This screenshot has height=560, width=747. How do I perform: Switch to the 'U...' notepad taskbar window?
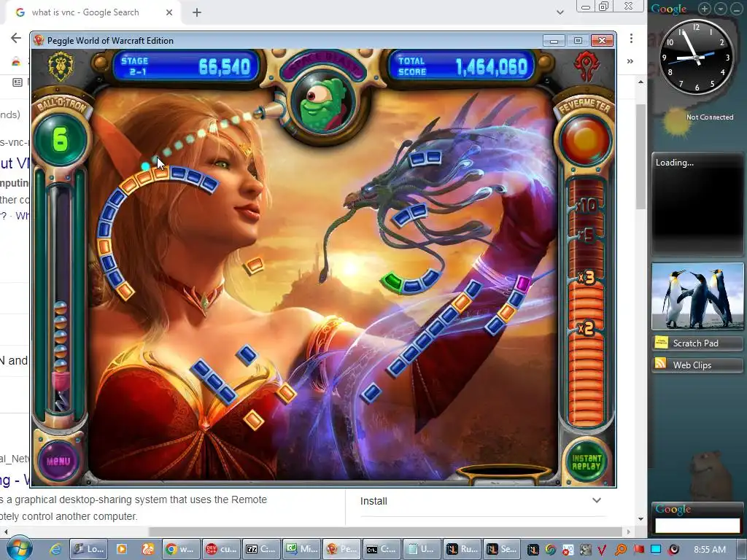[x=421, y=549]
